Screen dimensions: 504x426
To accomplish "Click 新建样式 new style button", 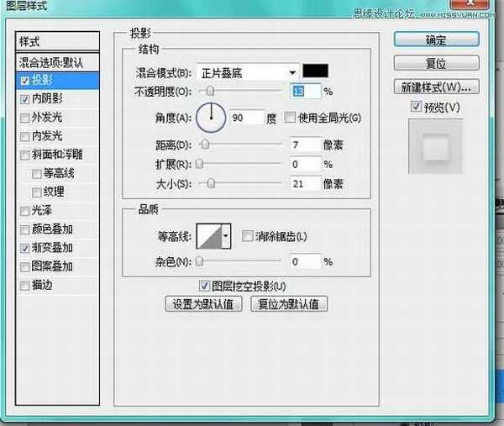I will [435, 87].
